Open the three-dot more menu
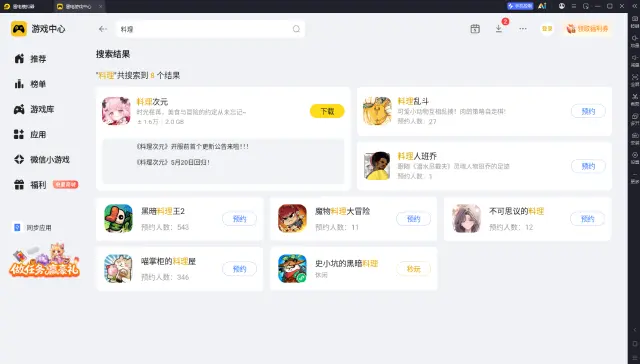The height and width of the screenshot is (364, 640). click(x=523, y=29)
